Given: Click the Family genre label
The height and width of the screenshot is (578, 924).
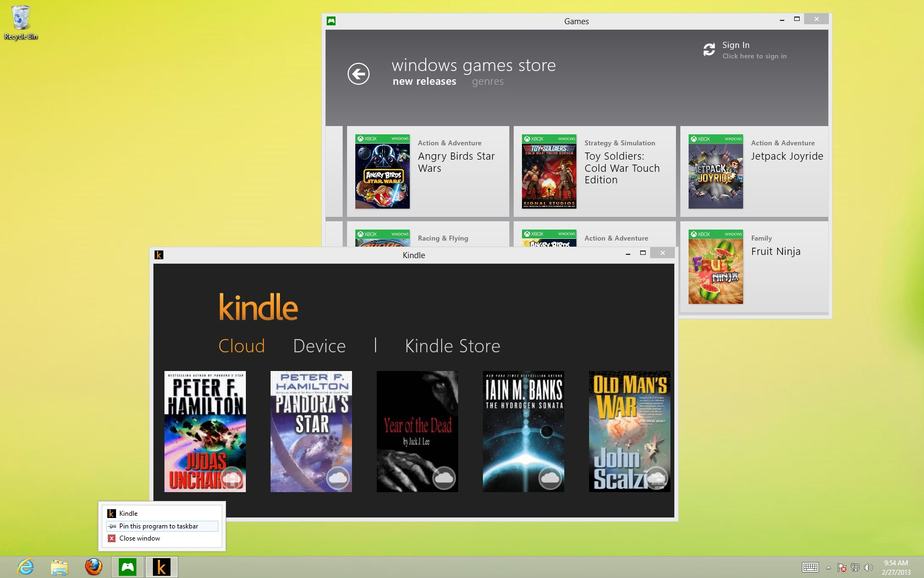Looking at the screenshot, I should click(762, 238).
